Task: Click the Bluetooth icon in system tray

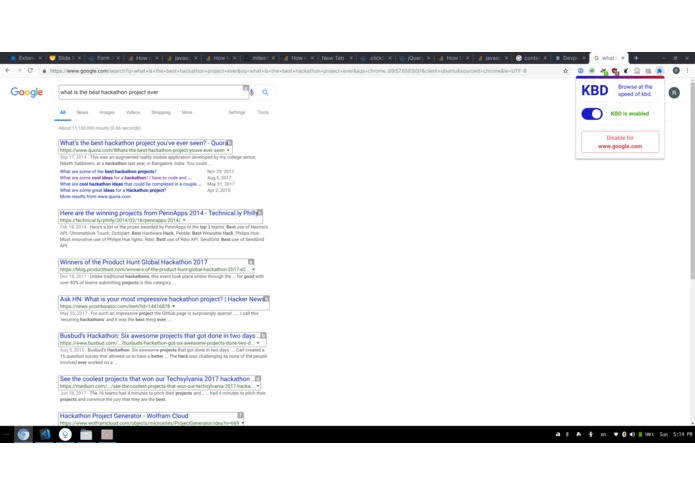Action: click(624, 435)
